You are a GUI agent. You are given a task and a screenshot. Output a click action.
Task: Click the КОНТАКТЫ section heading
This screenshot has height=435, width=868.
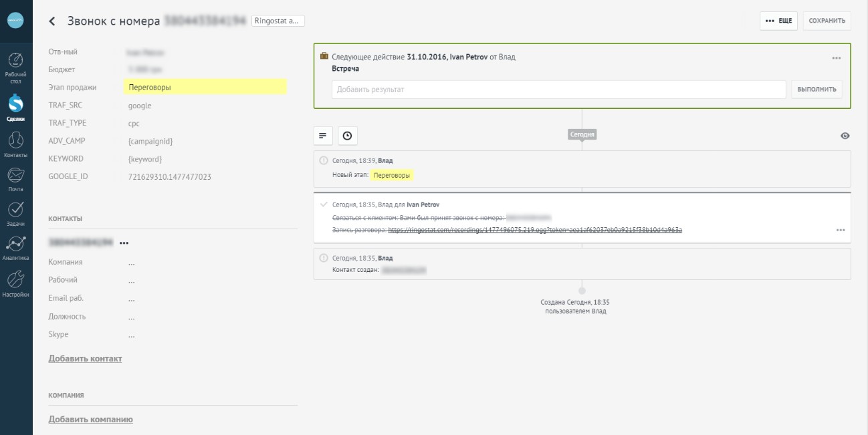pos(66,219)
